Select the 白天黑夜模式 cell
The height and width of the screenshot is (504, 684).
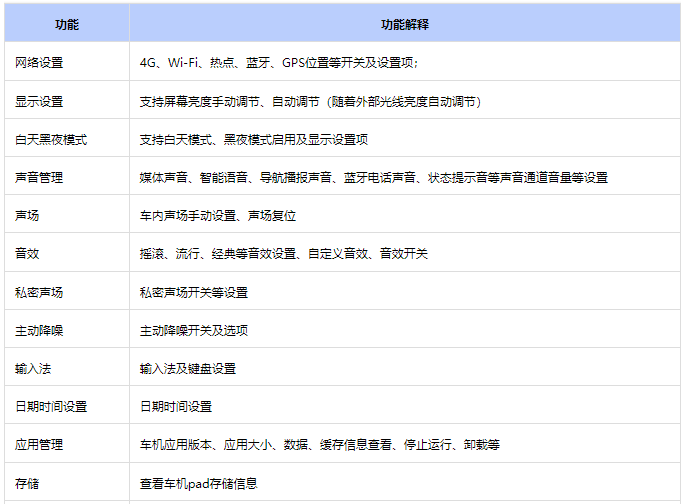click(51, 139)
